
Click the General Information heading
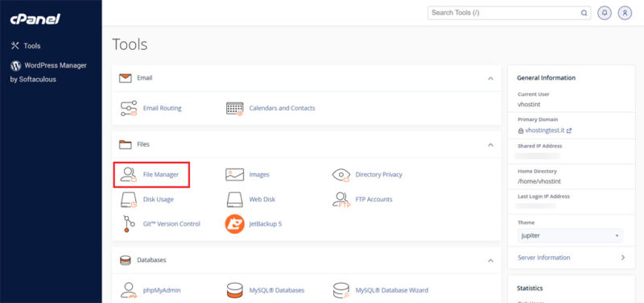(546, 78)
